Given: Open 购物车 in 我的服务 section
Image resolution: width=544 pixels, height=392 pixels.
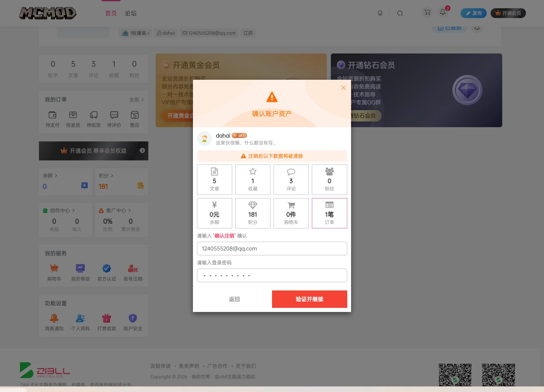Looking at the screenshot, I should (x=54, y=271).
